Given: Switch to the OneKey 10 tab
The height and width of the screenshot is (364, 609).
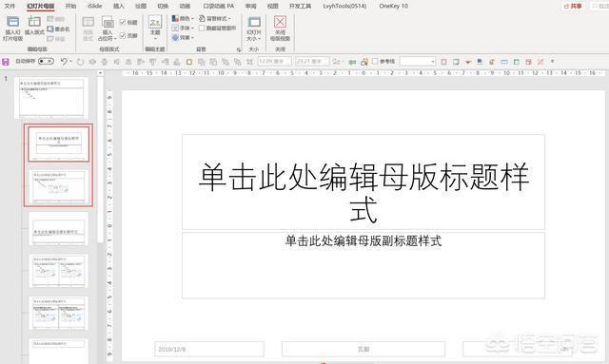Looking at the screenshot, I should coord(393,6).
